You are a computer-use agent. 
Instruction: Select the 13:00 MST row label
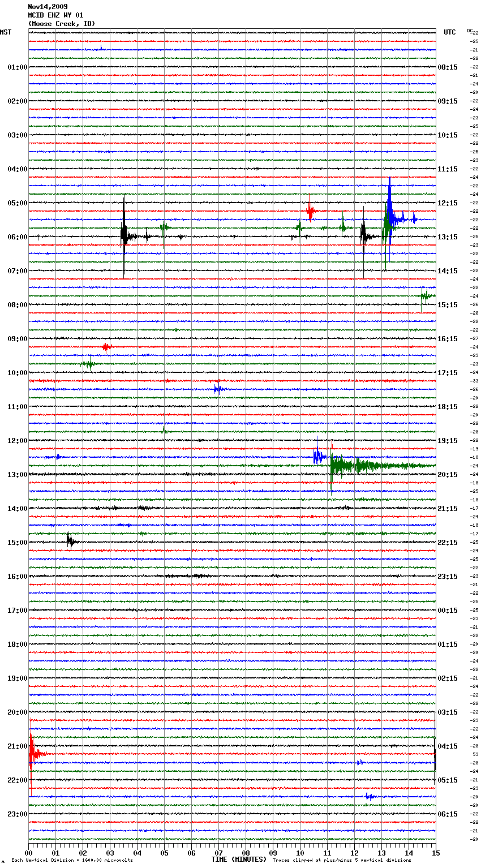tap(18, 475)
